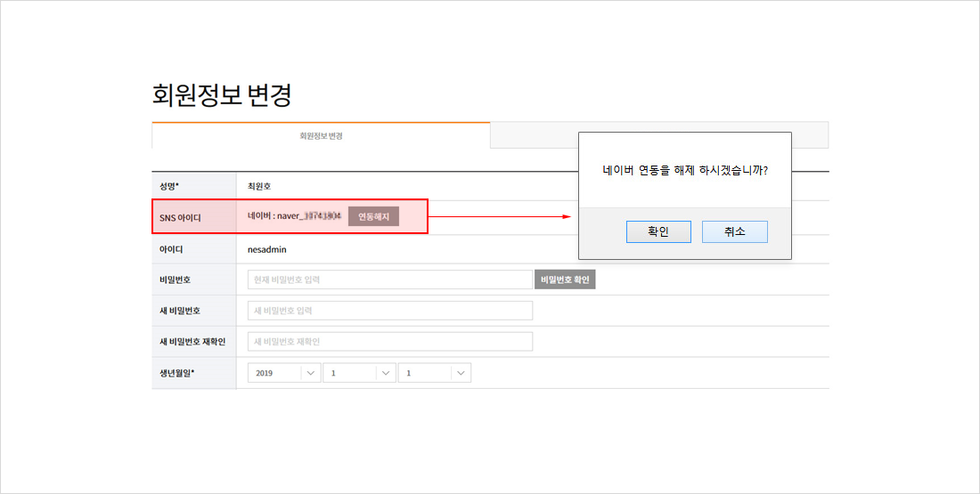Click the 성명 row label
The height and width of the screenshot is (494, 980).
pyautogui.click(x=169, y=186)
